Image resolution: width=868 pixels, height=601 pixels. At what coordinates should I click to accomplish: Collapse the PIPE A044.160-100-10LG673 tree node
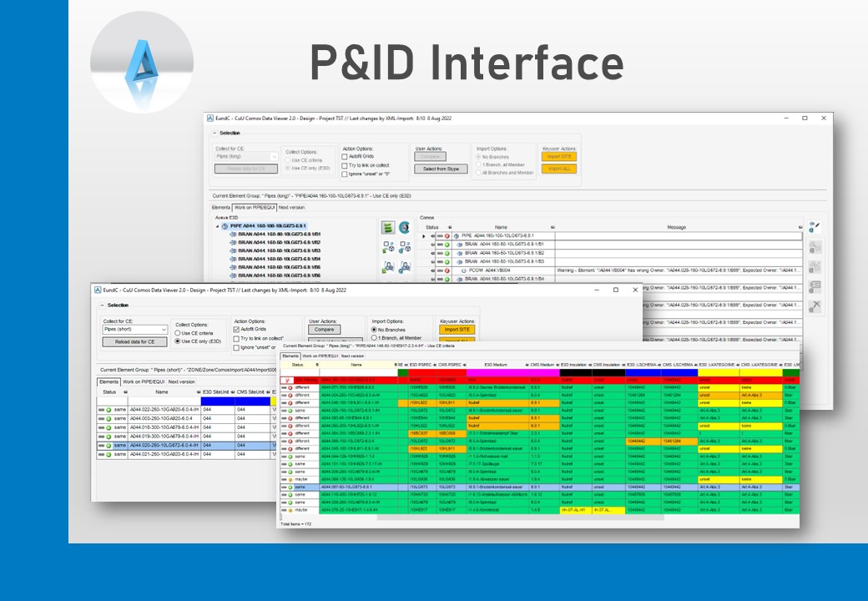tap(219, 226)
